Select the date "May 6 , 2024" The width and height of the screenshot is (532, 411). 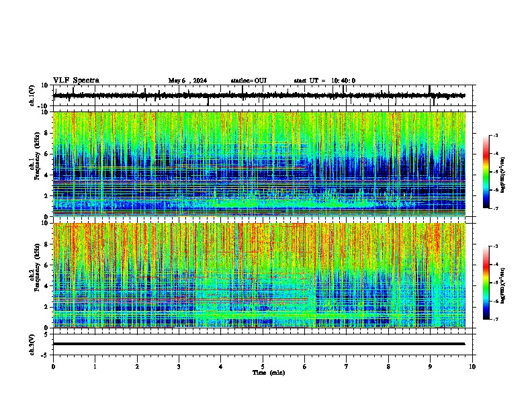pos(187,81)
